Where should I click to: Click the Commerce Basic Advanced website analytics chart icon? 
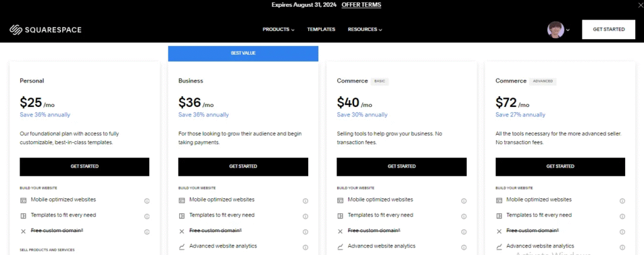pos(340,247)
